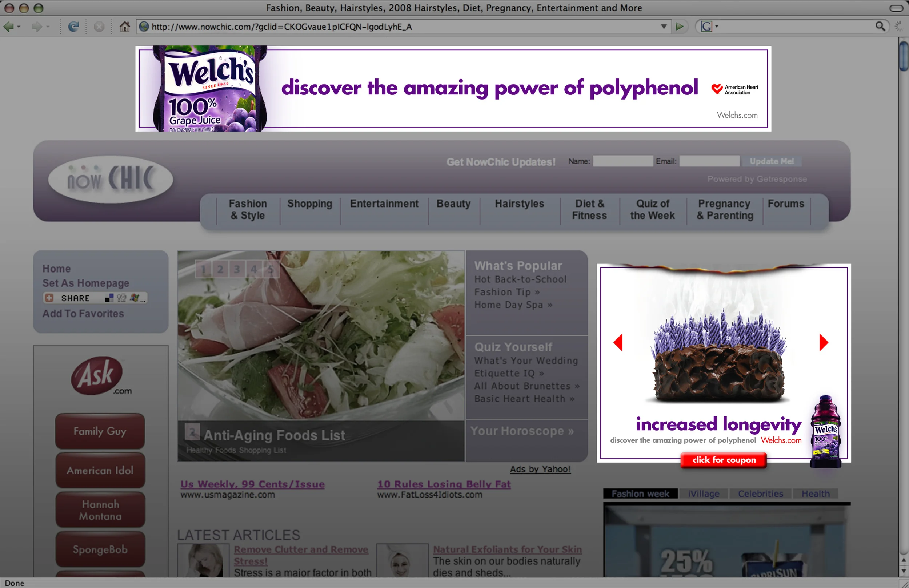
Task: Click the green Go arrow button
Action: [x=680, y=27]
